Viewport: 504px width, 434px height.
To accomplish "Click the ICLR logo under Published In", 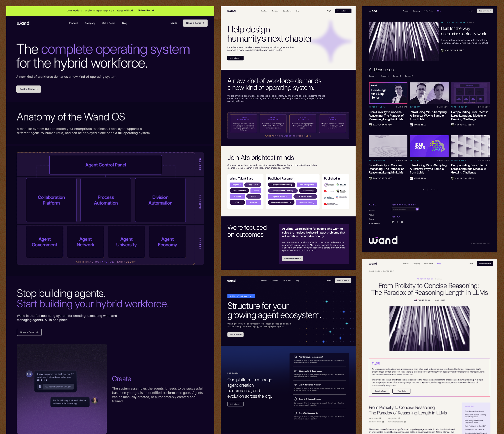I will [x=341, y=185].
